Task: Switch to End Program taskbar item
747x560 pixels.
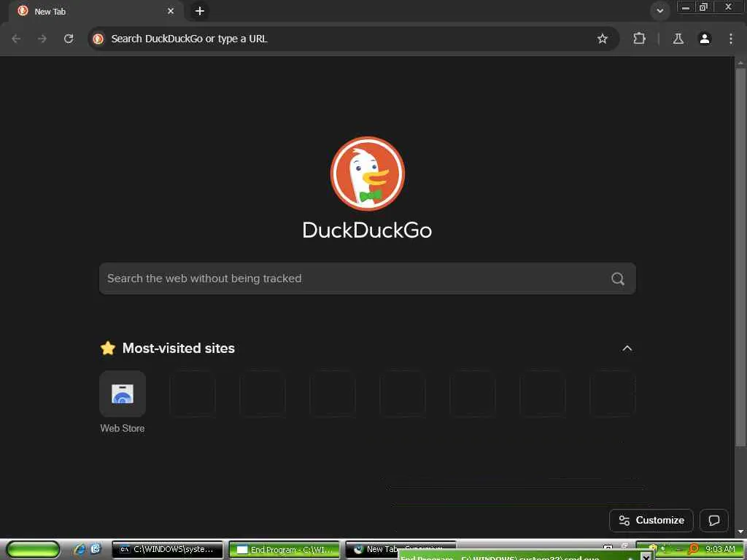Action: point(285,550)
